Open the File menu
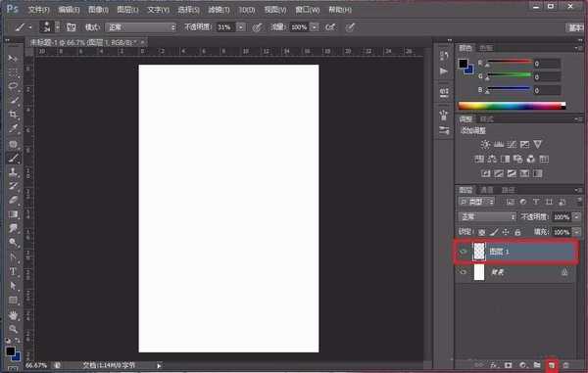This screenshot has height=373, width=588. 38,10
